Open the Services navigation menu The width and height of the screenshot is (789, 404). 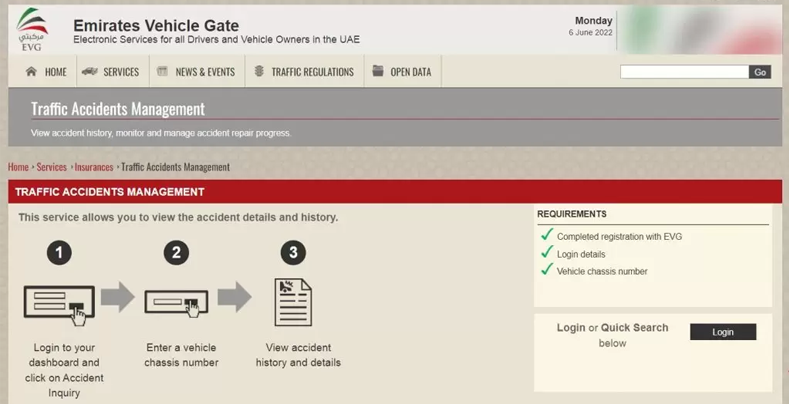[120, 72]
